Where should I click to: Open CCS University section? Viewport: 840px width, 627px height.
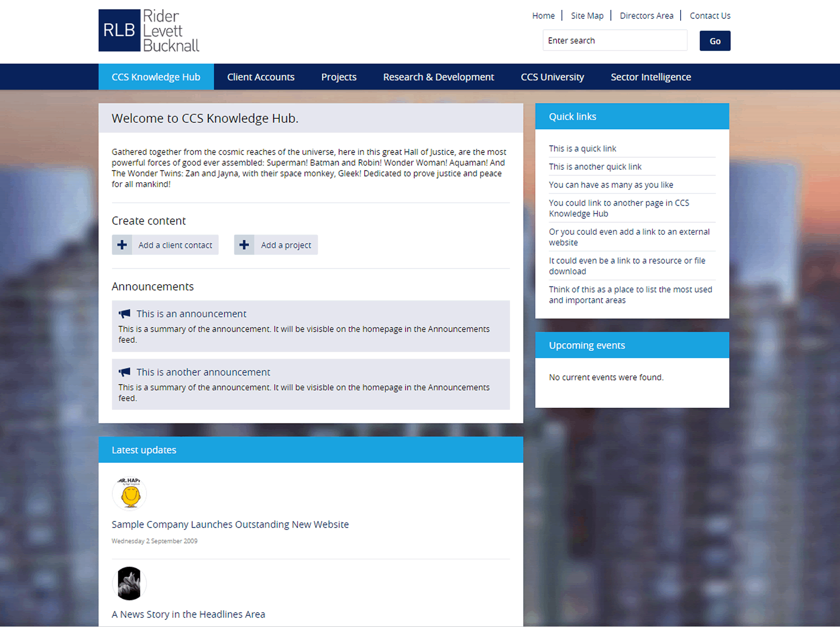point(552,77)
